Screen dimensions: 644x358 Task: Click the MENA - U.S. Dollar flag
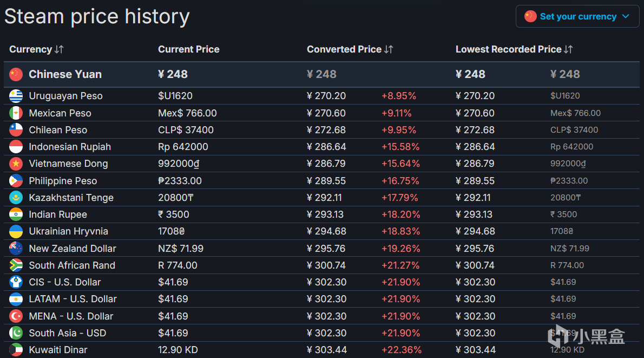pos(16,316)
